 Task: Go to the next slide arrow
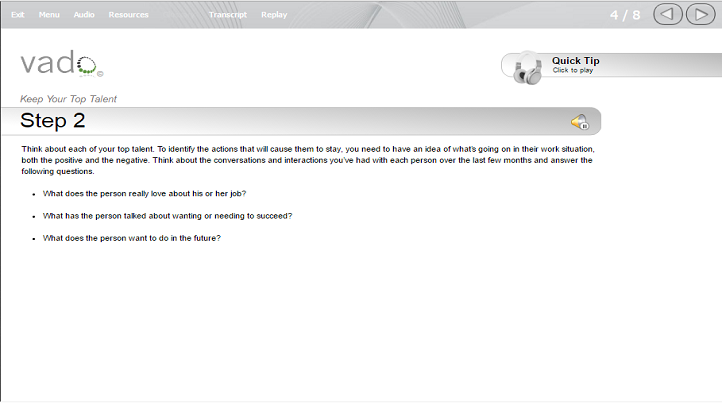click(x=700, y=15)
